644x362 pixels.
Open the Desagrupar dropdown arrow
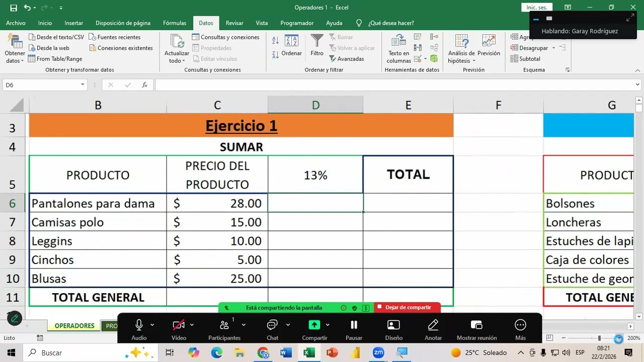point(553,48)
